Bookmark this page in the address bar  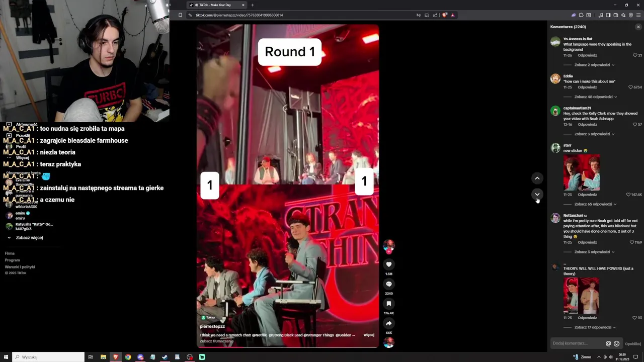(x=180, y=15)
